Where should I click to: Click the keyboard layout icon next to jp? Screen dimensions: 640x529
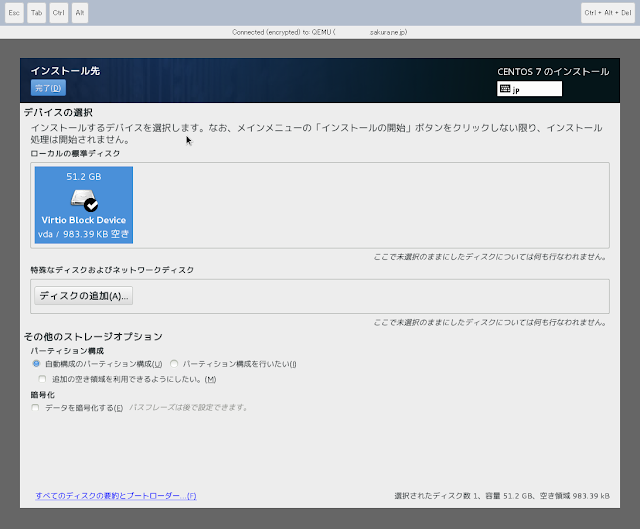tap(505, 89)
